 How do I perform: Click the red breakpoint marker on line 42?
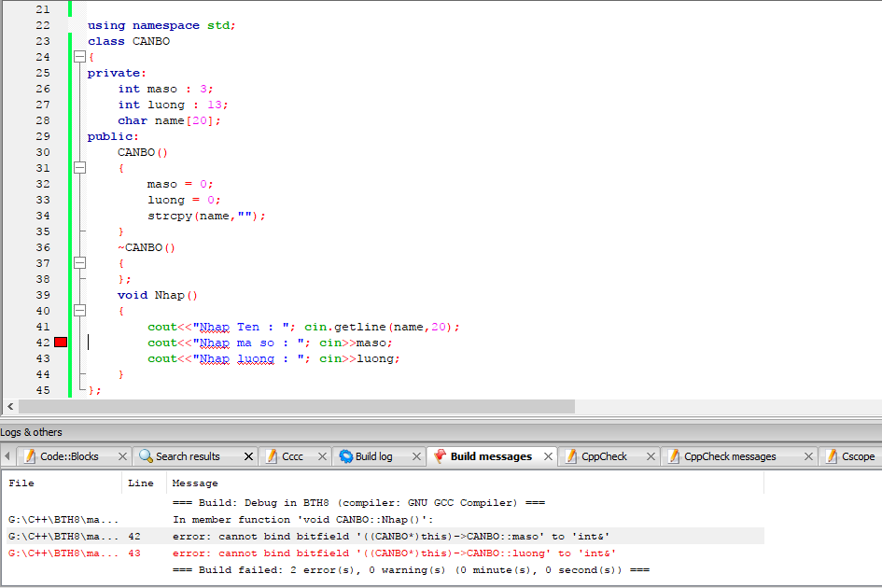[61, 343]
